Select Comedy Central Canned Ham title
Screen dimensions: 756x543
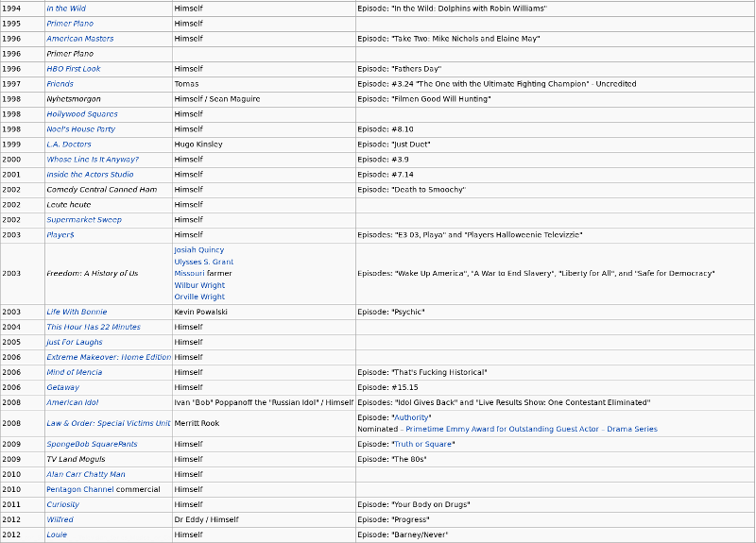102,190
